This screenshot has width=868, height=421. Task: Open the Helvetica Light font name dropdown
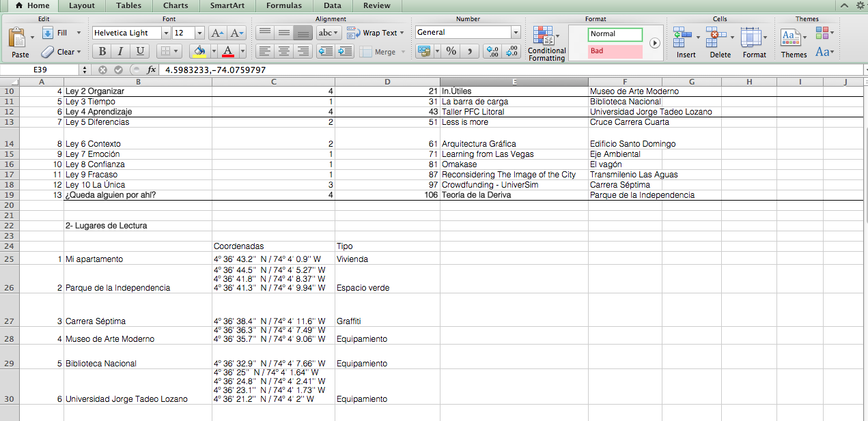165,33
